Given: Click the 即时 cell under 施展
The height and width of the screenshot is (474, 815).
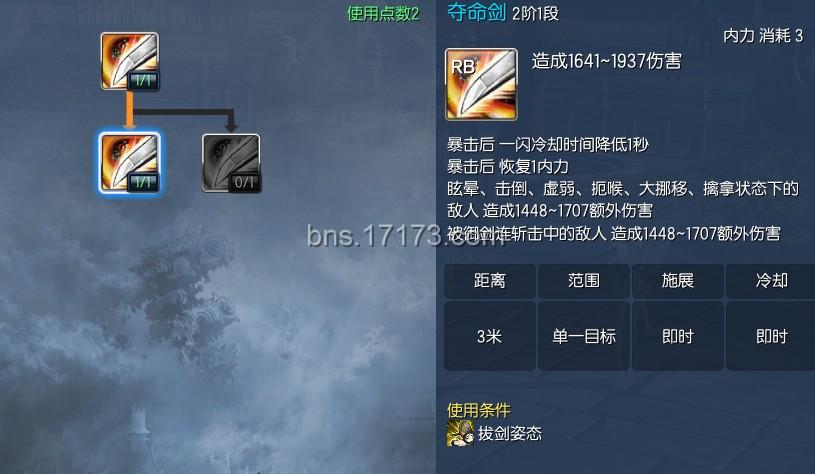Looking at the screenshot, I should [x=678, y=336].
